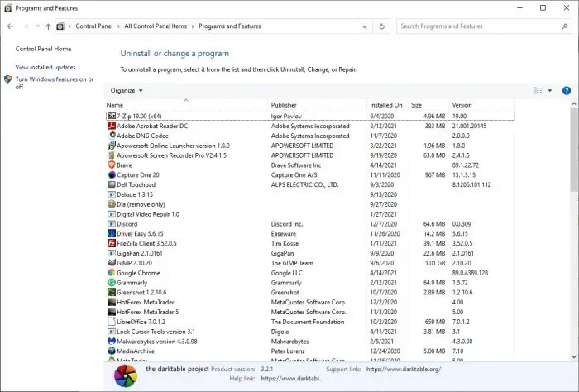Click the Greenshot 1.2.10.6 icon
The width and height of the screenshot is (579, 392).
[112, 292]
